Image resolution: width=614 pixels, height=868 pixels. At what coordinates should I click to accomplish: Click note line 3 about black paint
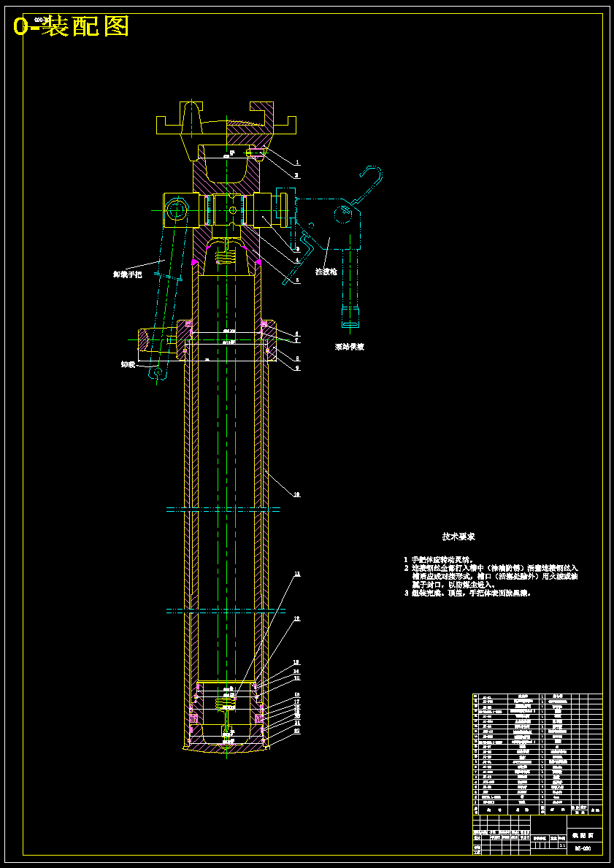click(467, 593)
